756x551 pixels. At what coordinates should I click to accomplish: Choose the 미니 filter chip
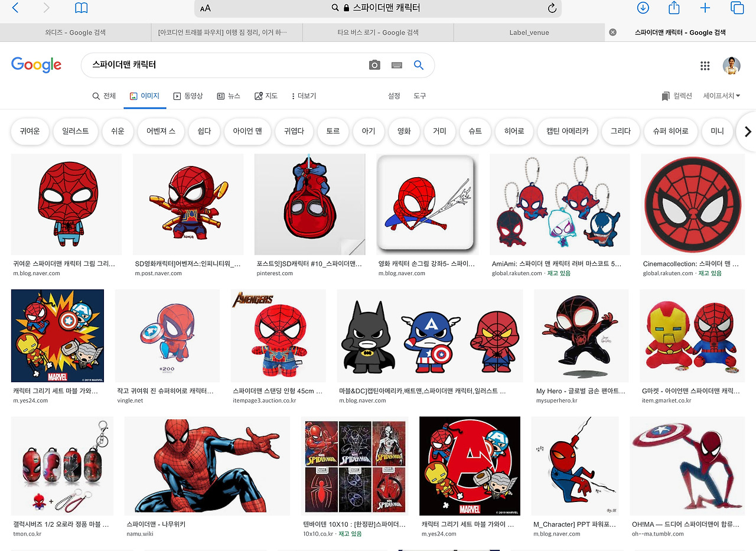coord(718,131)
